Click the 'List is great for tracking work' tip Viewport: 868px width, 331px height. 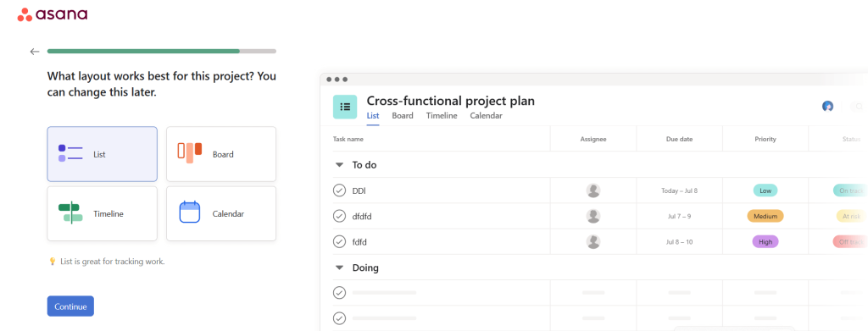click(113, 262)
